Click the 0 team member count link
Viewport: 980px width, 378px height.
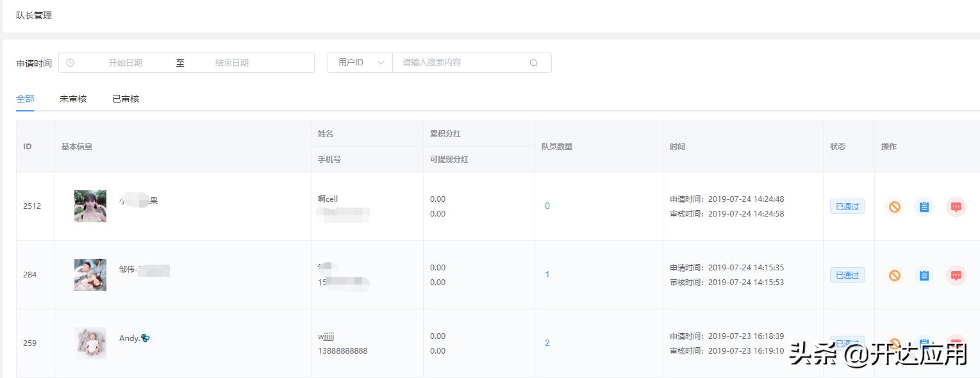pos(547,206)
